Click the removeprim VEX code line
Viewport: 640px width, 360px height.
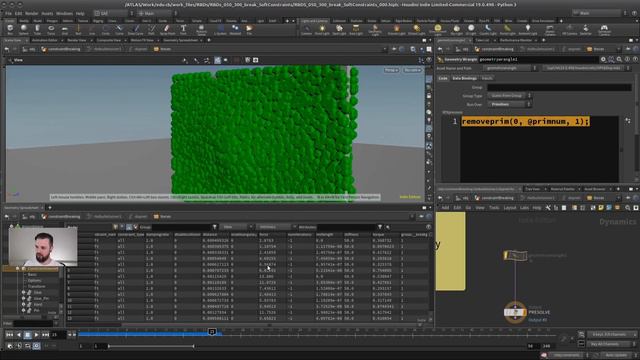coord(525,122)
